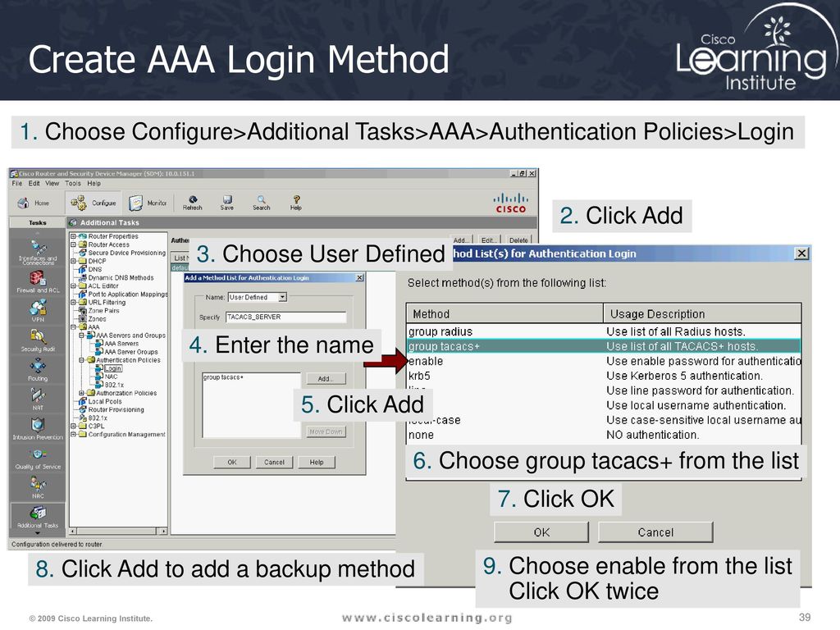This screenshot has height=630, width=840.
Task: Open the Quality of Service task
Action: pos(38,459)
